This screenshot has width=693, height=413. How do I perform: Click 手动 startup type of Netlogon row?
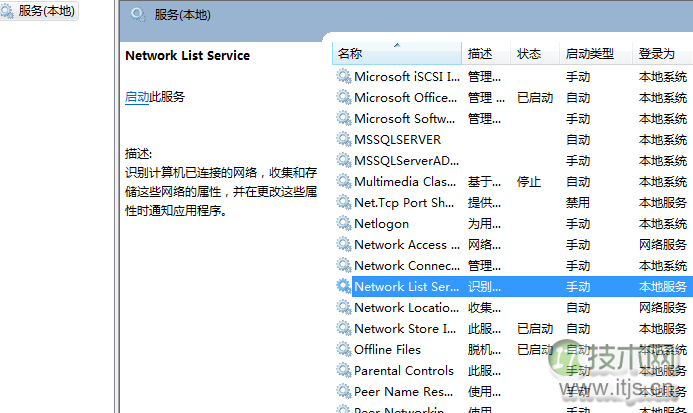(x=578, y=224)
